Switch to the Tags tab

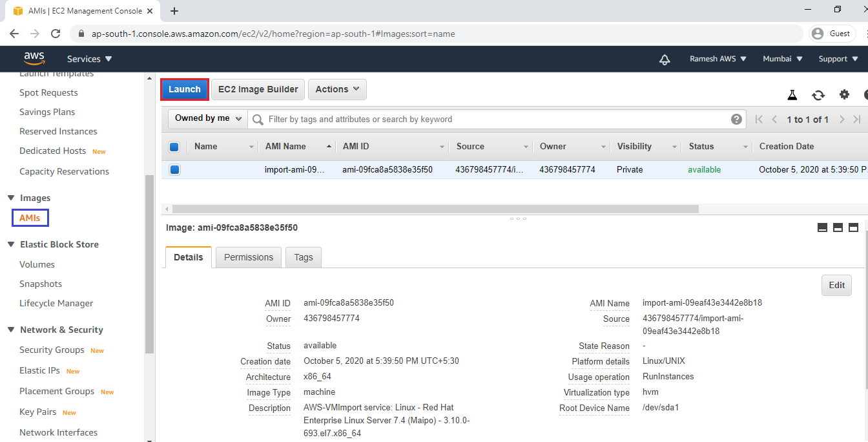304,257
